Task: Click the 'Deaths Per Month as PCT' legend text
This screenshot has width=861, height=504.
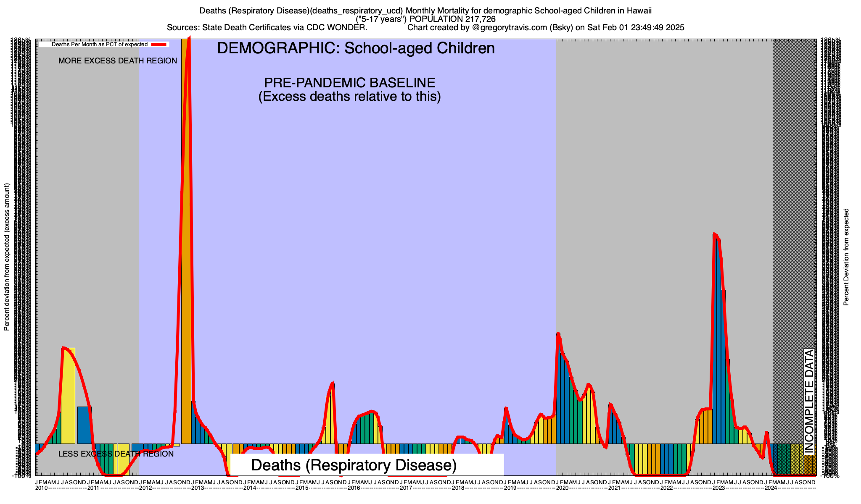Action: [100, 45]
